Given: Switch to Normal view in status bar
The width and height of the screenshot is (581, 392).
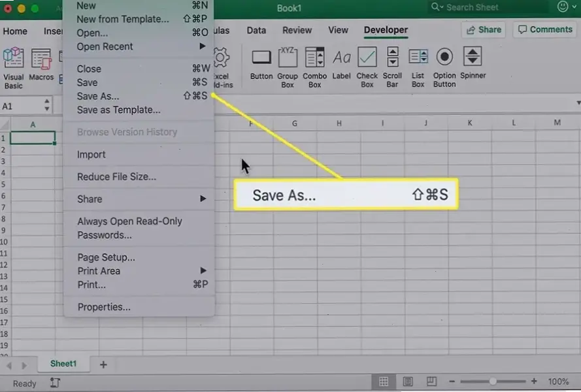Looking at the screenshot, I should click(x=384, y=382).
